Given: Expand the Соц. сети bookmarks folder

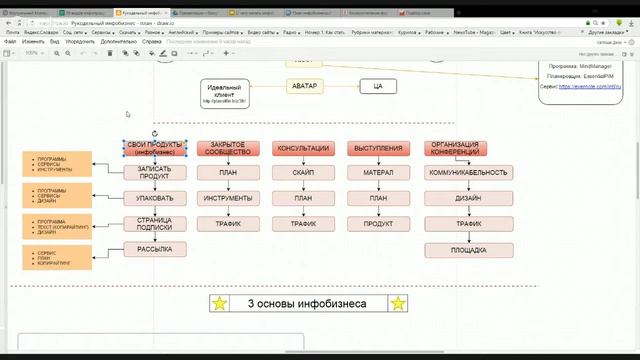Looking at the screenshot, I should [75, 32].
